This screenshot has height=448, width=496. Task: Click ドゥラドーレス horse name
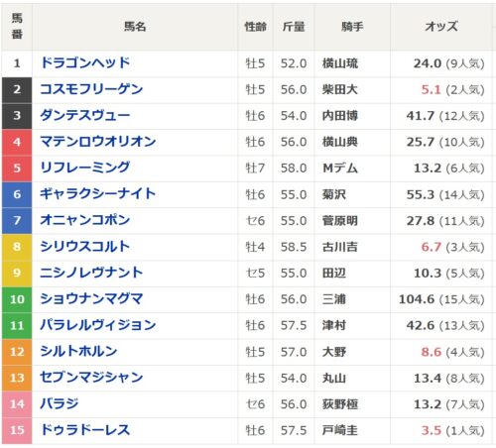(x=85, y=430)
